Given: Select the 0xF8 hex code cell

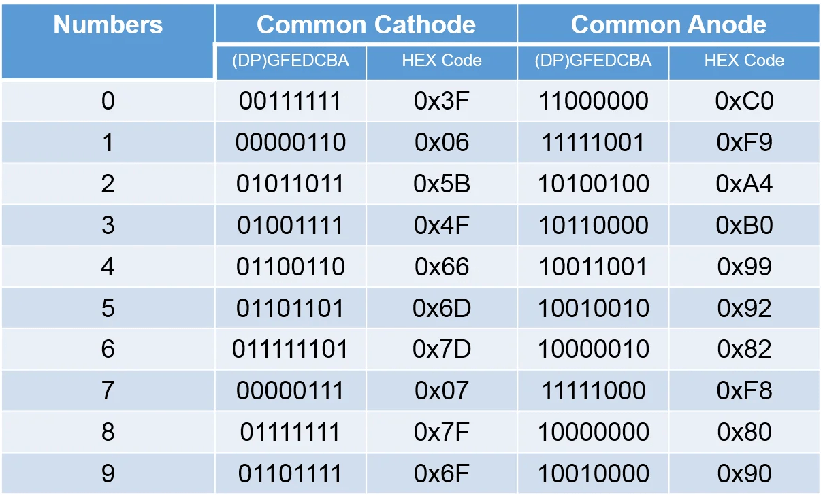Looking at the screenshot, I should coord(744,390).
